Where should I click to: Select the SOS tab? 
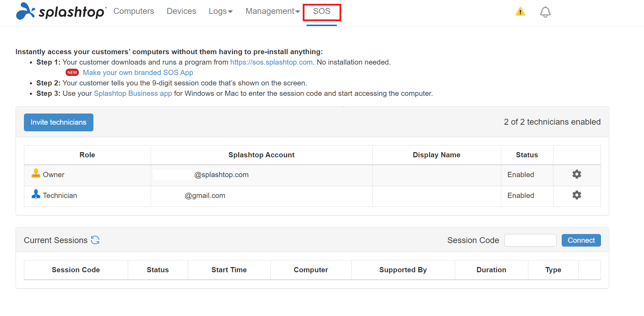321,11
